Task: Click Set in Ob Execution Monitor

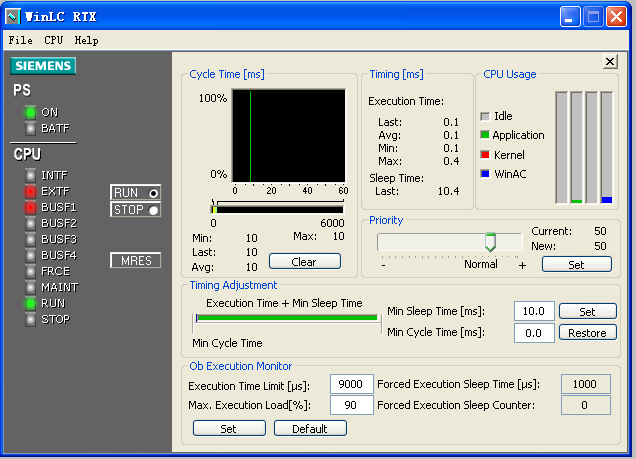Action: (x=229, y=428)
